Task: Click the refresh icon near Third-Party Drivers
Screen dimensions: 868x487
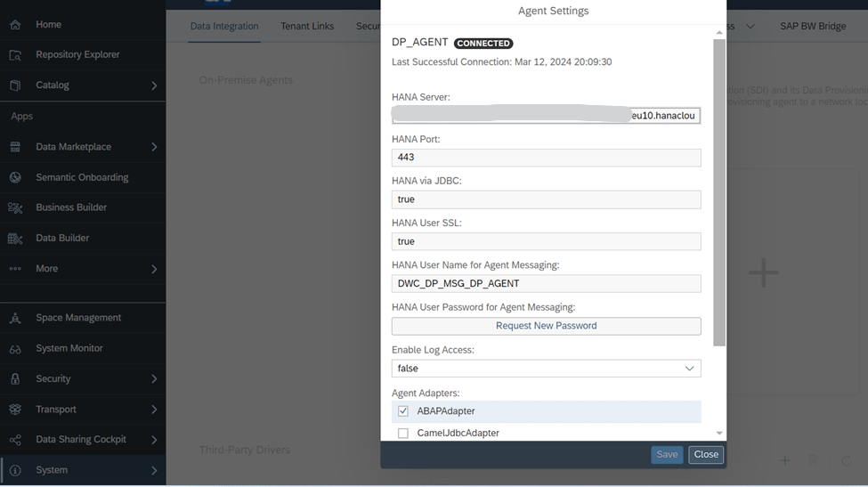Action: 846,460
